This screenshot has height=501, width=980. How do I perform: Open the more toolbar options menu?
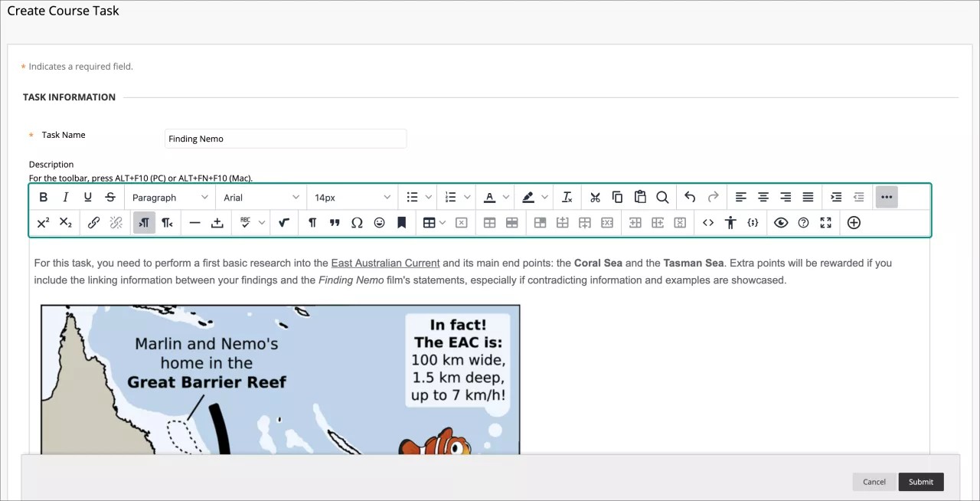coord(886,197)
